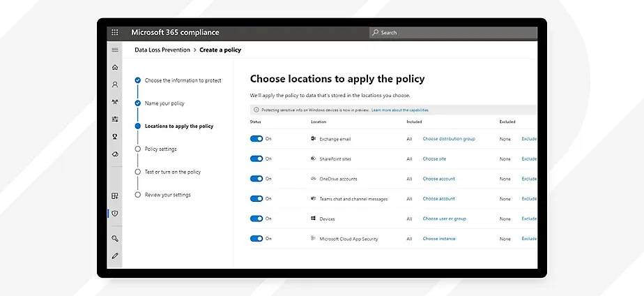Click the Exchange email location icon
This screenshot has width=644, height=296.
[314, 139]
